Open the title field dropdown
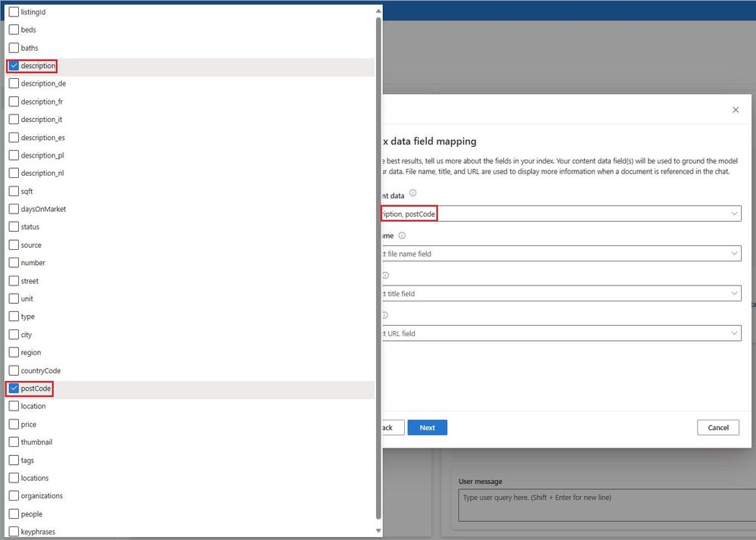The image size is (756, 540). (x=562, y=293)
